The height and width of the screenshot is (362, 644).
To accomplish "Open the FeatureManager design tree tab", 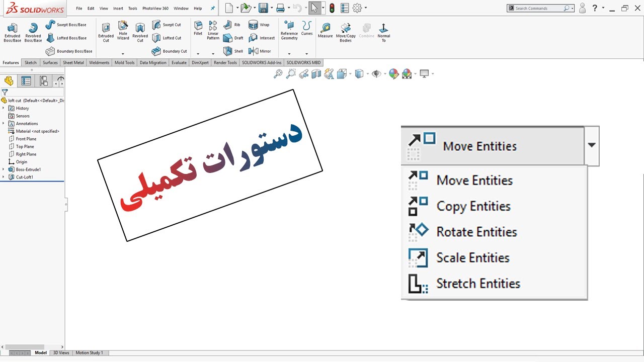I will [9, 81].
